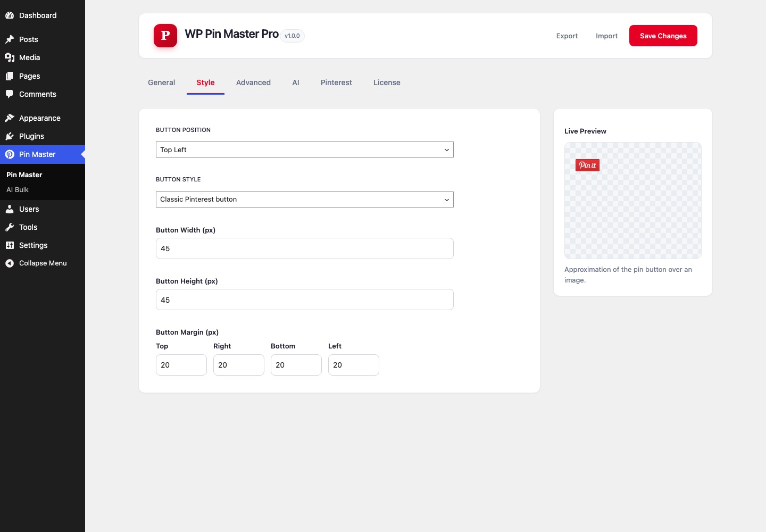This screenshot has width=766, height=532.
Task: Open the Advanced tab
Action: coord(253,82)
